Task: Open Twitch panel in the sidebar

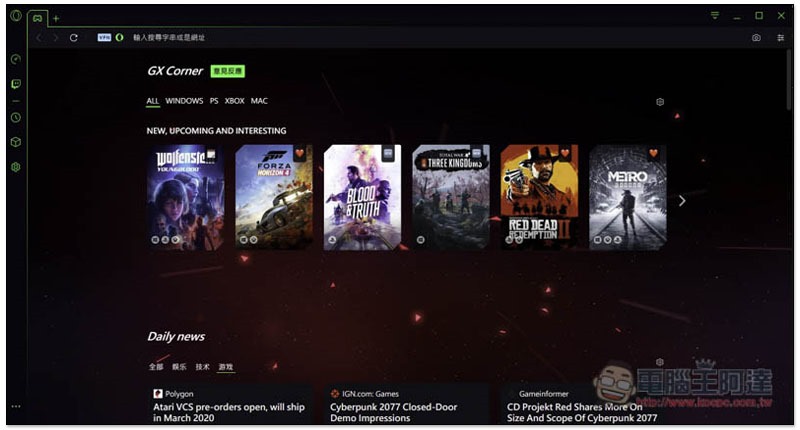Action: coord(15,84)
